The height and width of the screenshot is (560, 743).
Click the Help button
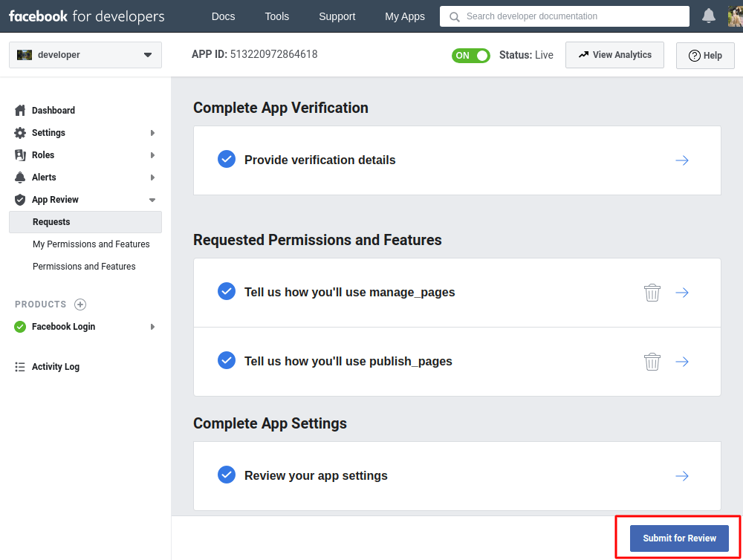[705, 56]
